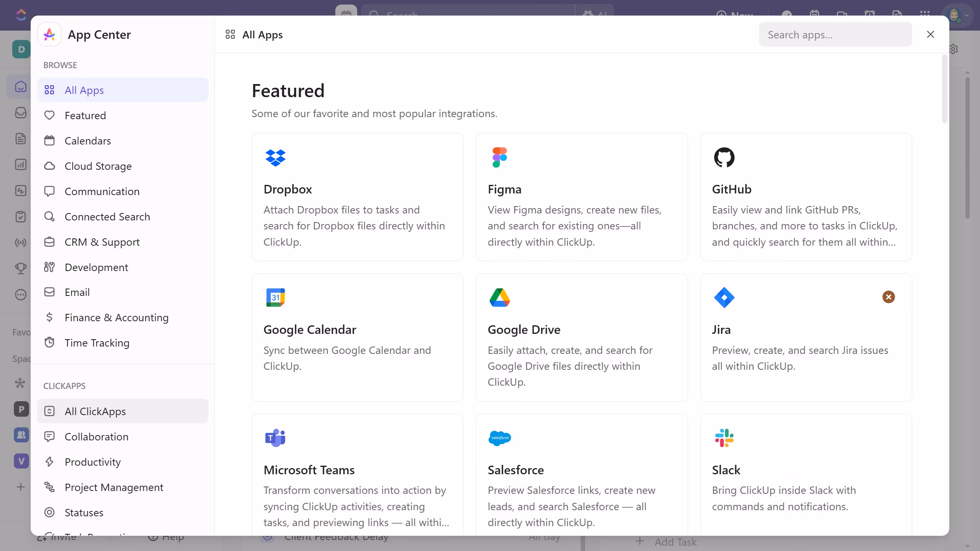Viewport: 980px width, 551px height.
Task: Click the Jira card title
Action: click(721, 330)
